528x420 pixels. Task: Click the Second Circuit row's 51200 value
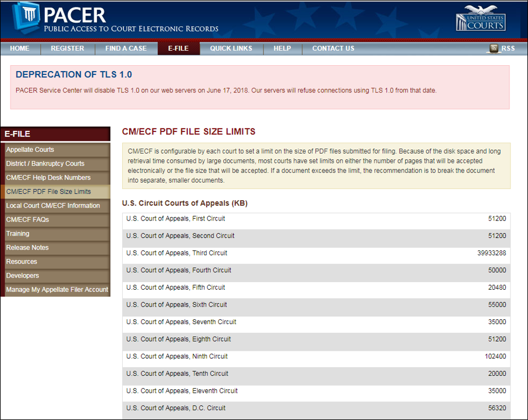coord(497,236)
